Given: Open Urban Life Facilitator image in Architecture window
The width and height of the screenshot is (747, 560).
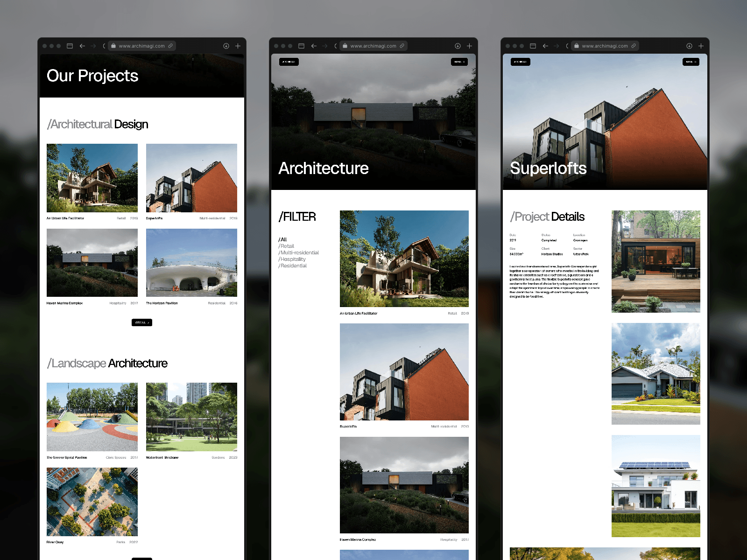Looking at the screenshot, I should click(x=404, y=259).
